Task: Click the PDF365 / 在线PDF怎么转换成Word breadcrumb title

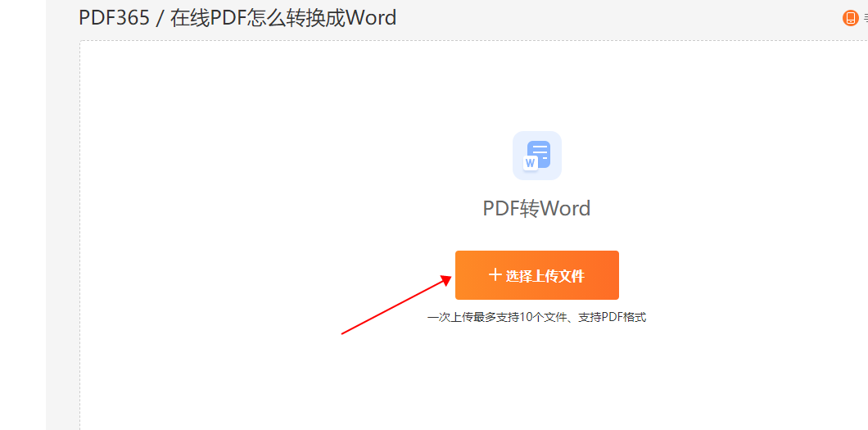Action: (237, 18)
